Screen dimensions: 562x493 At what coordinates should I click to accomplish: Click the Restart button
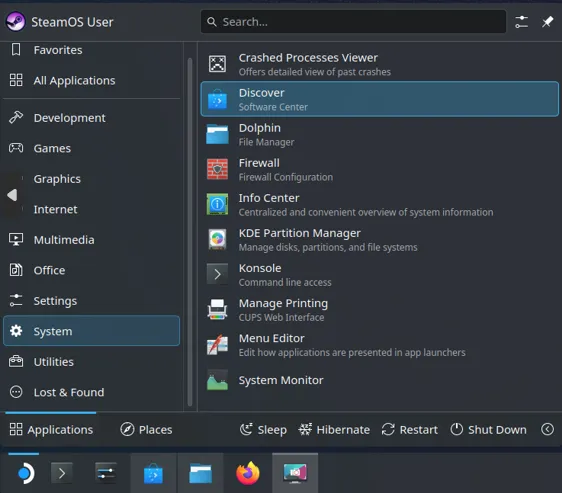[410, 429]
